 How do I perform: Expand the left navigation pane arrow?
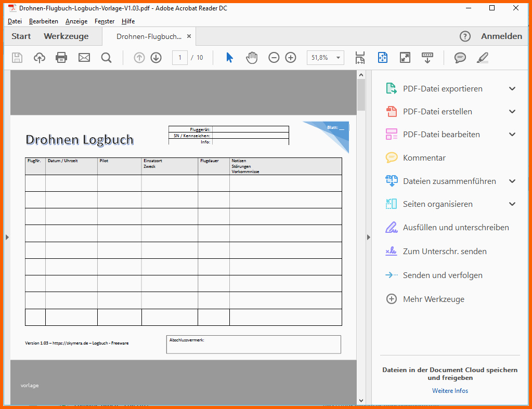point(7,237)
